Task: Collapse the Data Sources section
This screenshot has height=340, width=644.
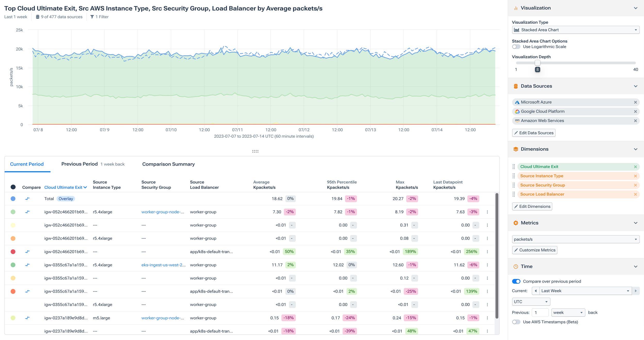Action: point(636,86)
